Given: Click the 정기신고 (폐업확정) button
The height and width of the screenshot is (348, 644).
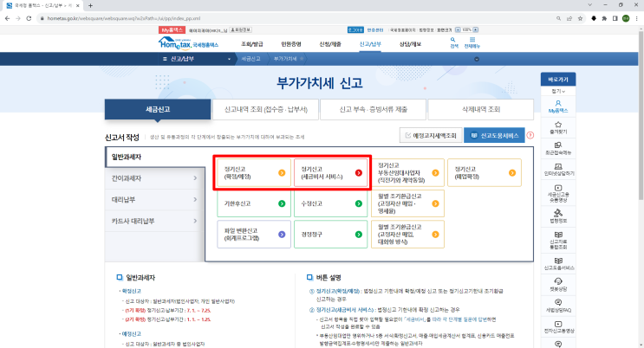Looking at the screenshot, I should [x=485, y=173].
